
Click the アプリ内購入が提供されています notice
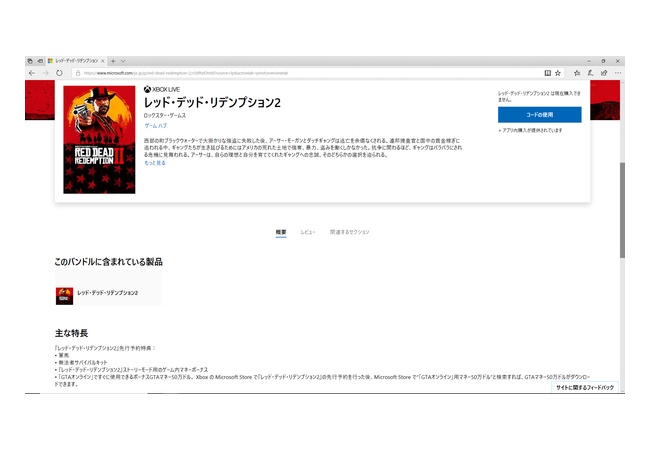531,130
